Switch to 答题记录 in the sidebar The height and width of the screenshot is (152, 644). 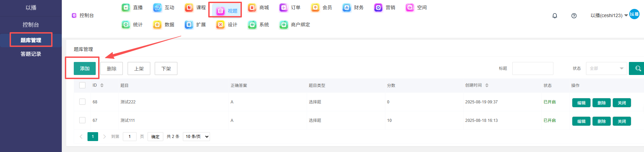pos(31,54)
